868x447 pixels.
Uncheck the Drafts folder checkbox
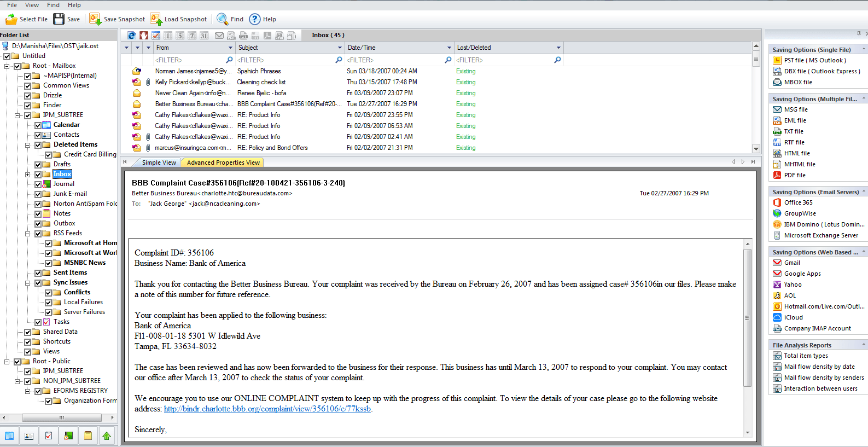coord(38,165)
